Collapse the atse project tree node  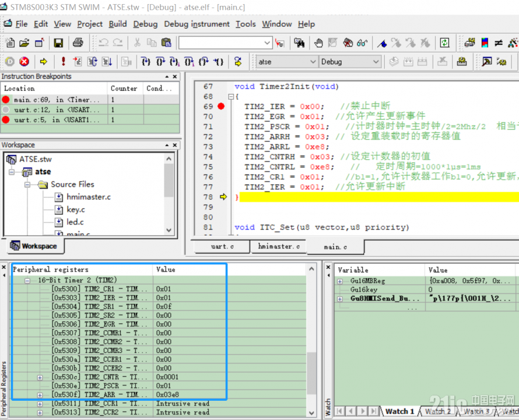12,172
